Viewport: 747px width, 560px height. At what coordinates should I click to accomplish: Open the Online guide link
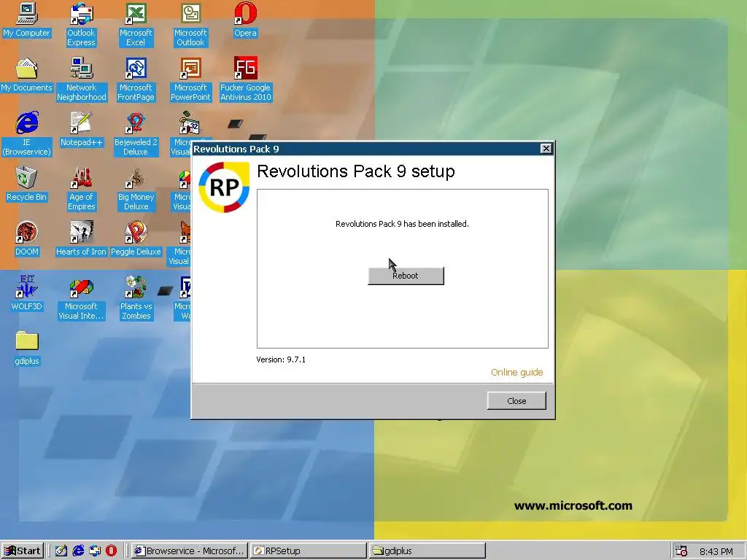[517, 373]
